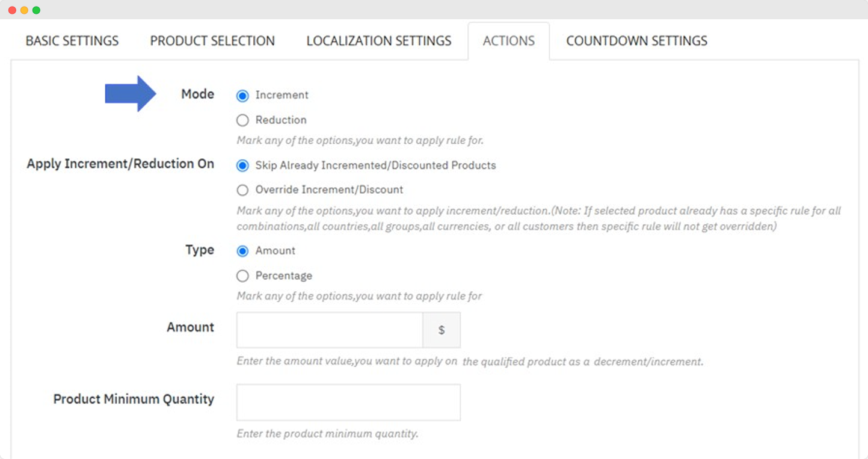Select the Increment mode radio button

pyautogui.click(x=242, y=96)
